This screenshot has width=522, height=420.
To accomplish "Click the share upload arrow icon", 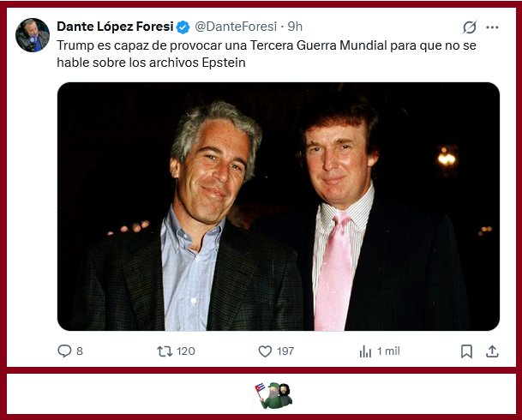I will pyautogui.click(x=492, y=351).
